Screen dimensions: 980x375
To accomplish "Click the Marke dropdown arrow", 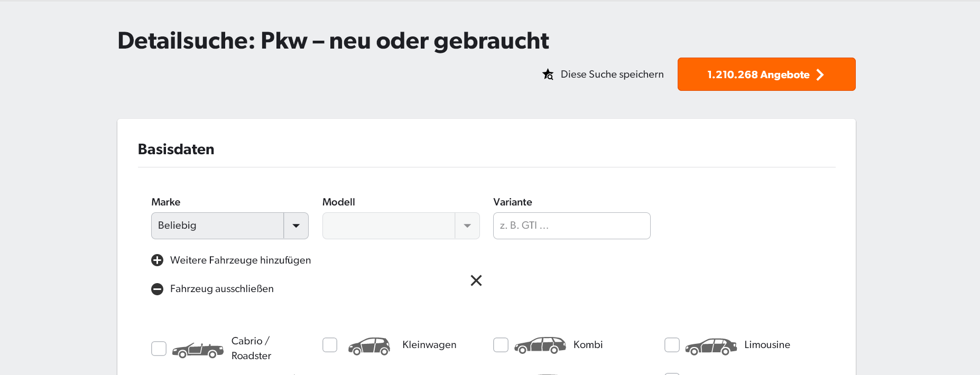I will (296, 226).
